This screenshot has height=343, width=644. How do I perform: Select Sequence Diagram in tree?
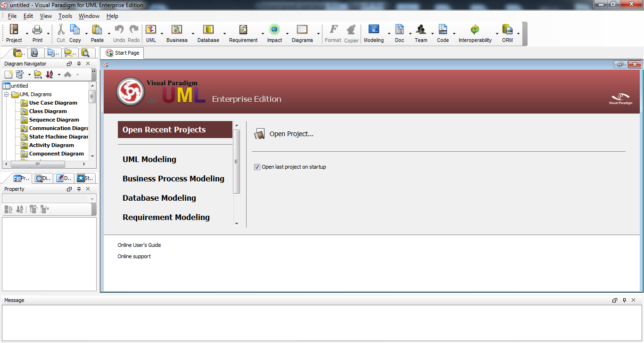coord(54,120)
